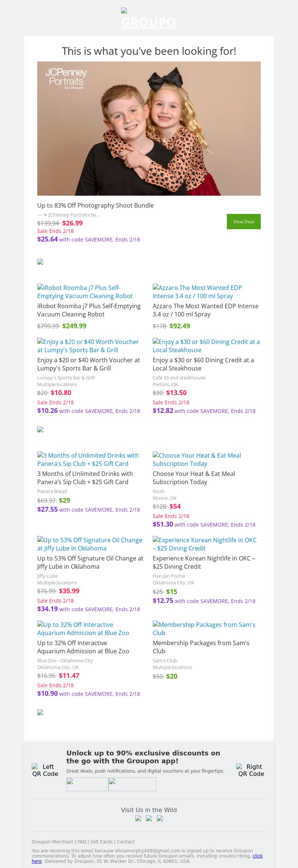Viewport: 298px width, 868px height.
Task: Click the second app store badge
Action: pyautogui.click(x=132, y=784)
